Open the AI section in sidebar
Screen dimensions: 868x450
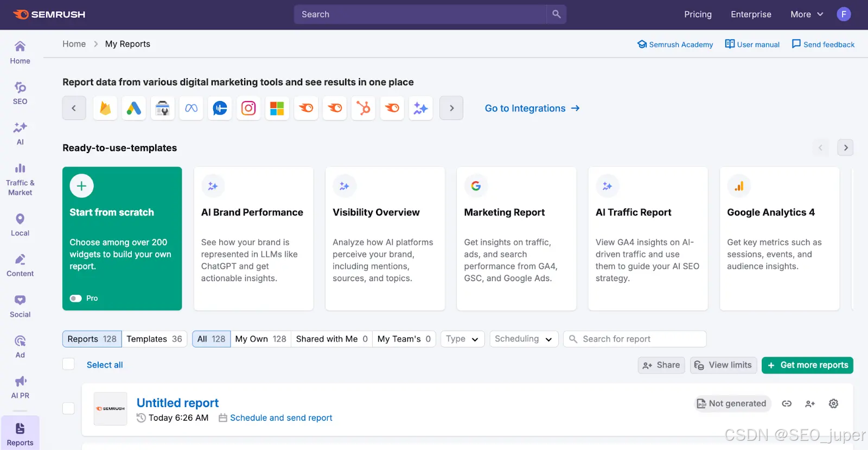point(20,134)
